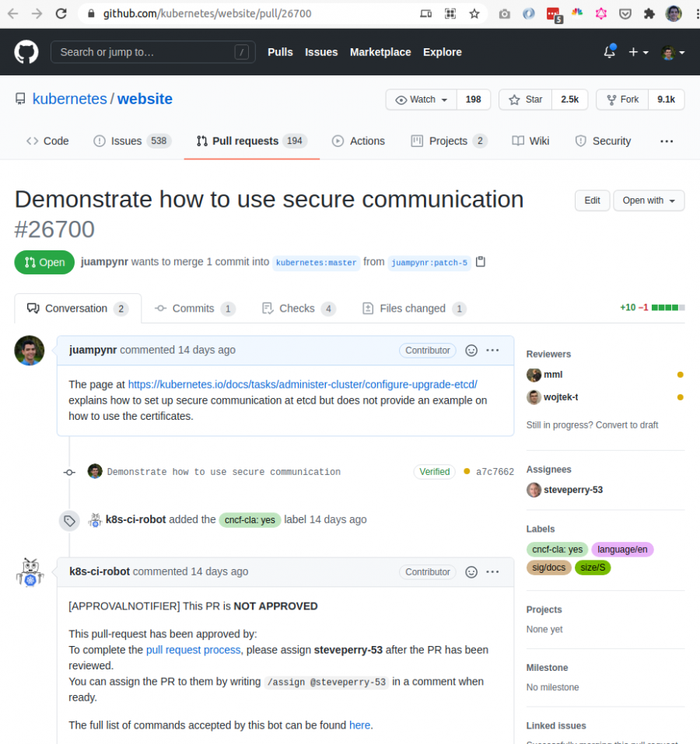Expand the Open with dropdown
The height and width of the screenshot is (744, 700).
point(649,201)
